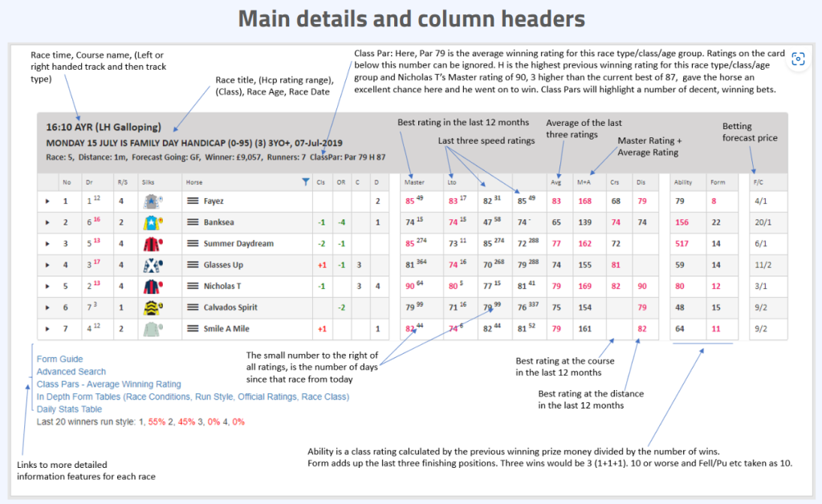The width and height of the screenshot is (822, 504).
Task: Expand row 6 for Calvados Spirit
Action: 47,307
